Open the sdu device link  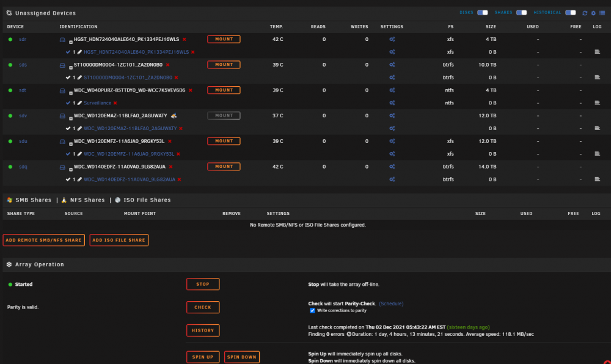click(x=23, y=141)
